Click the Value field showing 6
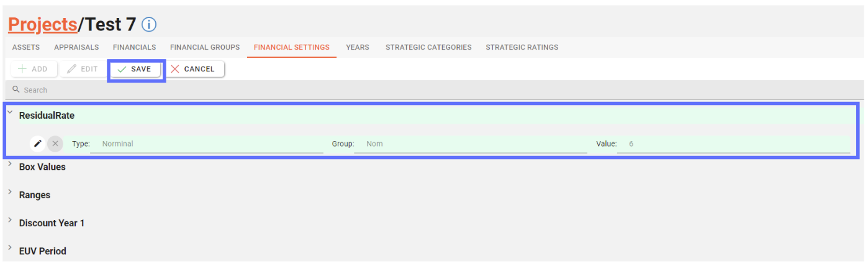 733,144
